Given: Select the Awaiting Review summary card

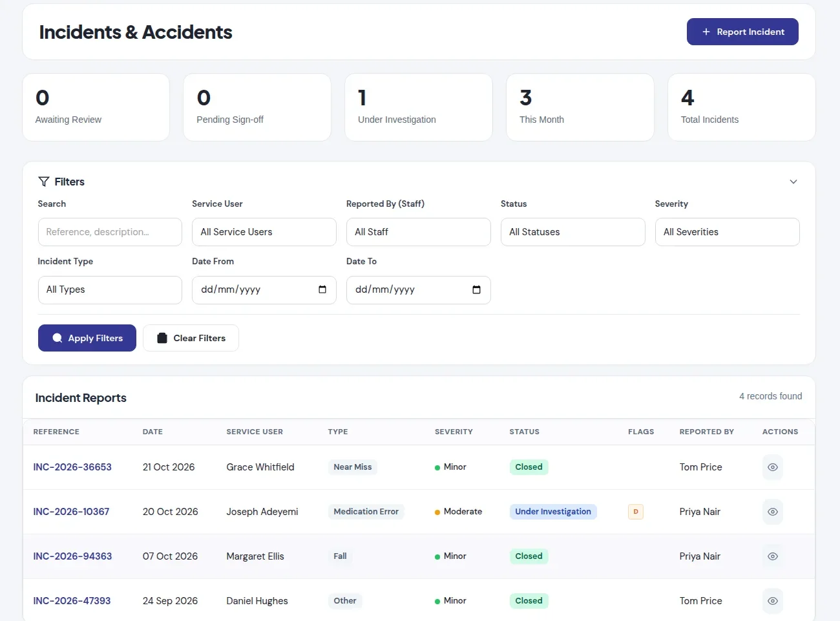Looking at the screenshot, I should (96, 107).
